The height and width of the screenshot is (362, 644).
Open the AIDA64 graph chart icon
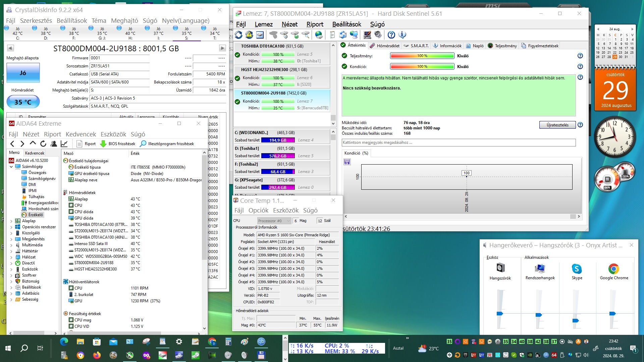click(x=64, y=144)
